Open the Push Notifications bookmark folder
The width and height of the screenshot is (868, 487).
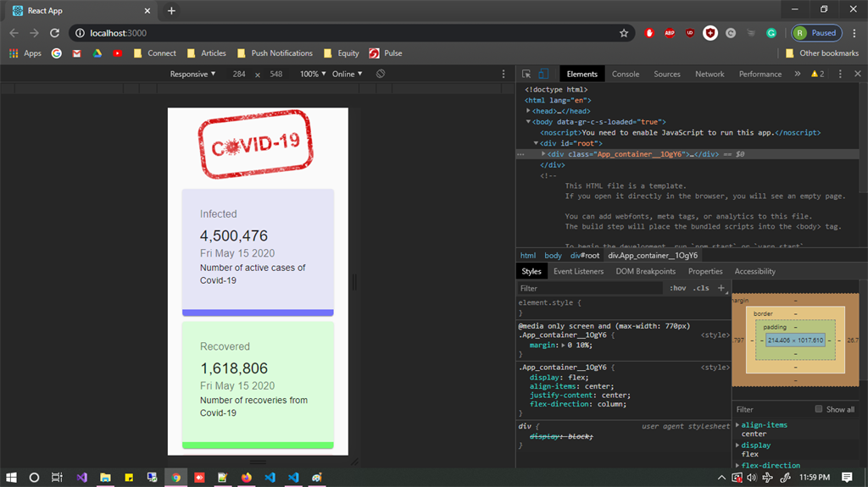click(275, 53)
